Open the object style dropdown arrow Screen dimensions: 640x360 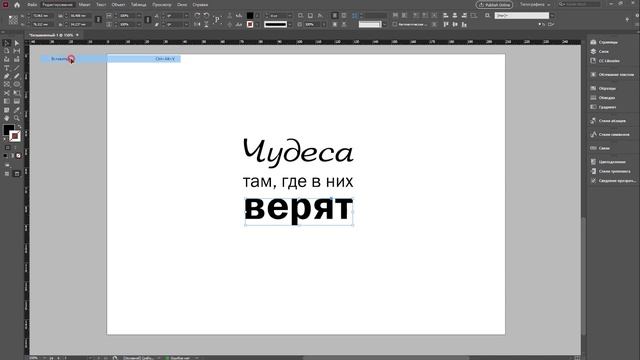[x=552, y=16]
